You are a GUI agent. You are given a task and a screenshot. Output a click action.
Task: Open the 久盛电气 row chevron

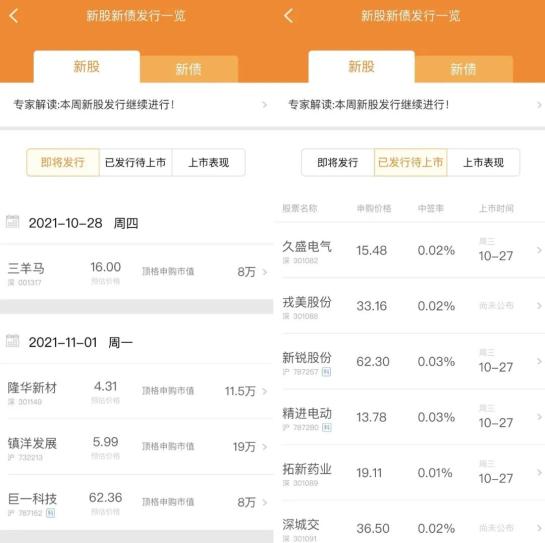click(539, 250)
